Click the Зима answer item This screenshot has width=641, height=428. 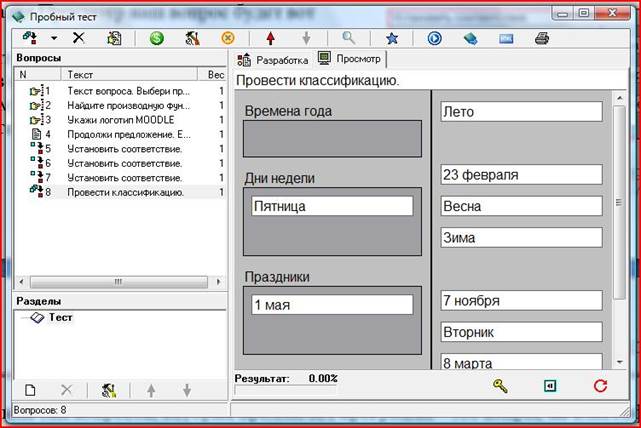[x=522, y=238]
